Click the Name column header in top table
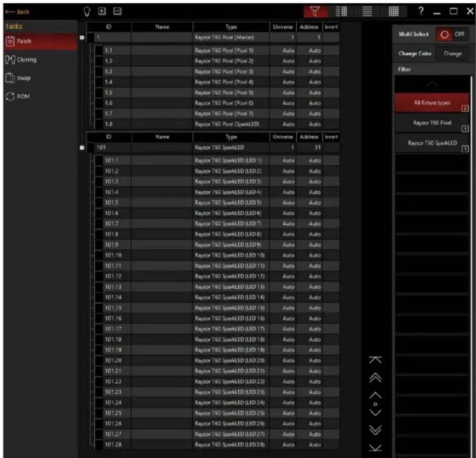Image resolution: width=476 pixels, height=458 pixels. 162,27
